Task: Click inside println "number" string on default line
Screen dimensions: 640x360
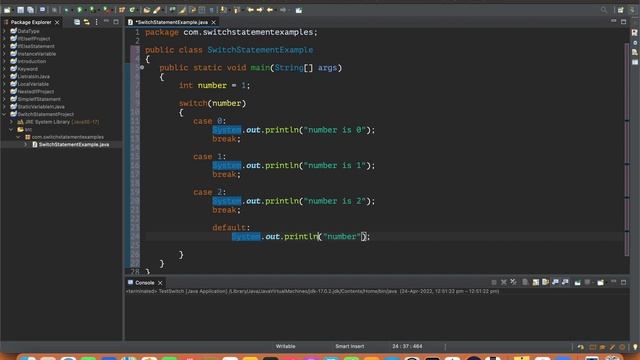Action: pos(342,236)
